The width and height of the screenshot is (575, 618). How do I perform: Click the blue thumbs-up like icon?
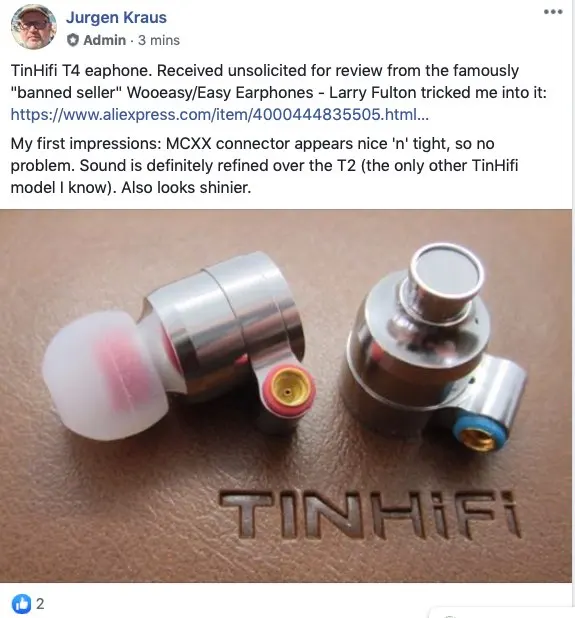point(21,603)
